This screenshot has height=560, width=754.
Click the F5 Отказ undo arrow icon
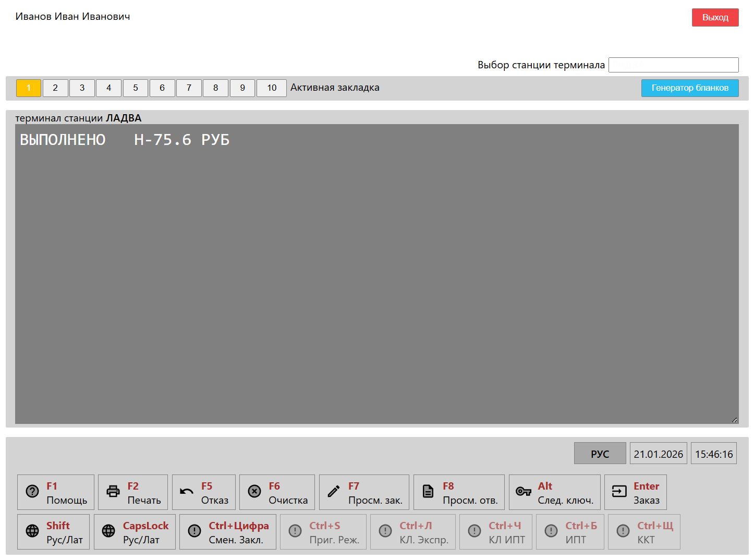pos(187,492)
